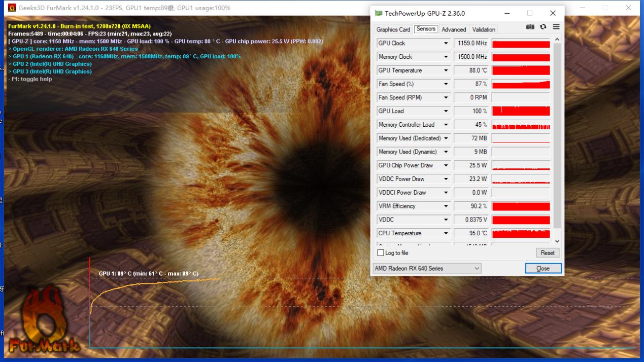Click the GPU Load history graph

coord(521,111)
